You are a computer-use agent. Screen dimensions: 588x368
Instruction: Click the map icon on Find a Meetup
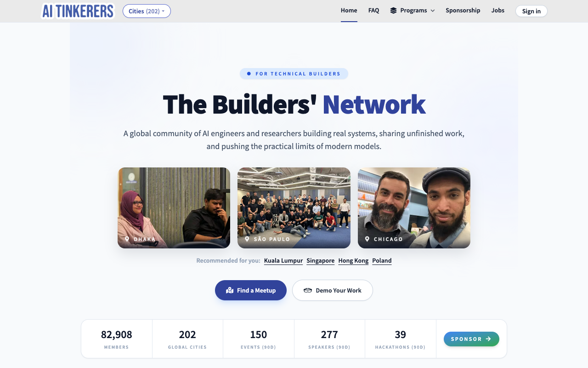tap(230, 290)
